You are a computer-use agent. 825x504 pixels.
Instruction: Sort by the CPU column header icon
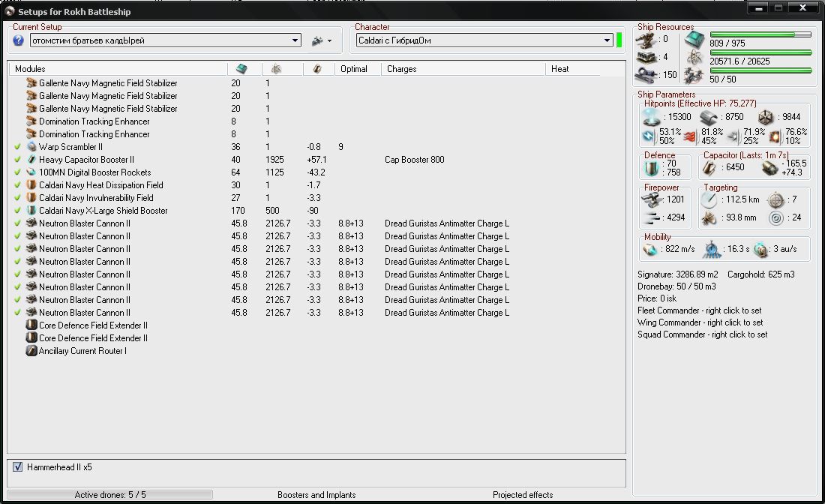tap(241, 69)
